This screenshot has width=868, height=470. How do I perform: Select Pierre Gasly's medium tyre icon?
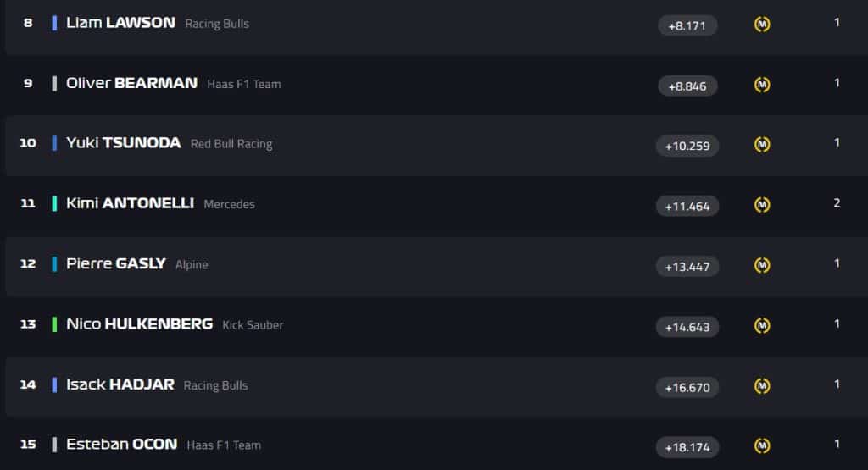pyautogui.click(x=762, y=265)
